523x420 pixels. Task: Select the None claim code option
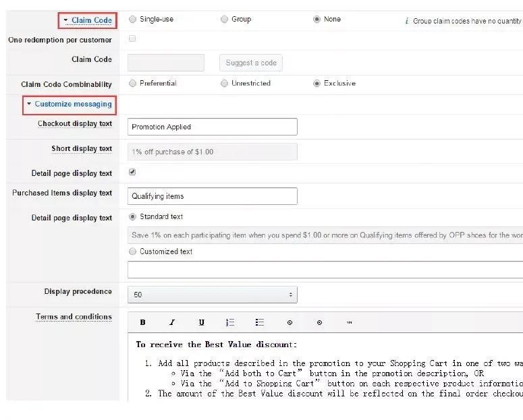pos(316,20)
